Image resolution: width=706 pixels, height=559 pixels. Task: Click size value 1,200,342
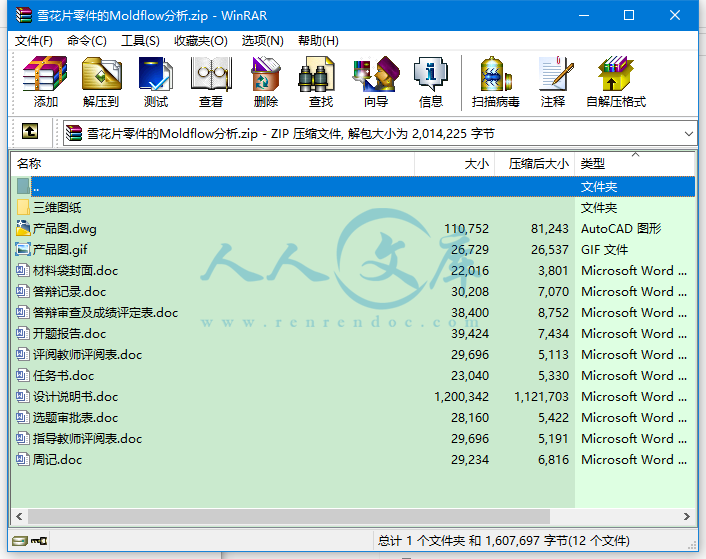coord(462,397)
